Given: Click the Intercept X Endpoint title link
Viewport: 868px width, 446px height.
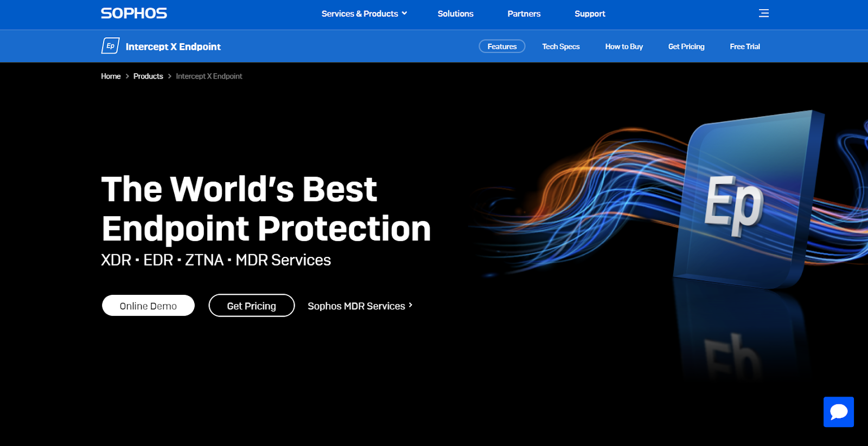Looking at the screenshot, I should click(173, 47).
